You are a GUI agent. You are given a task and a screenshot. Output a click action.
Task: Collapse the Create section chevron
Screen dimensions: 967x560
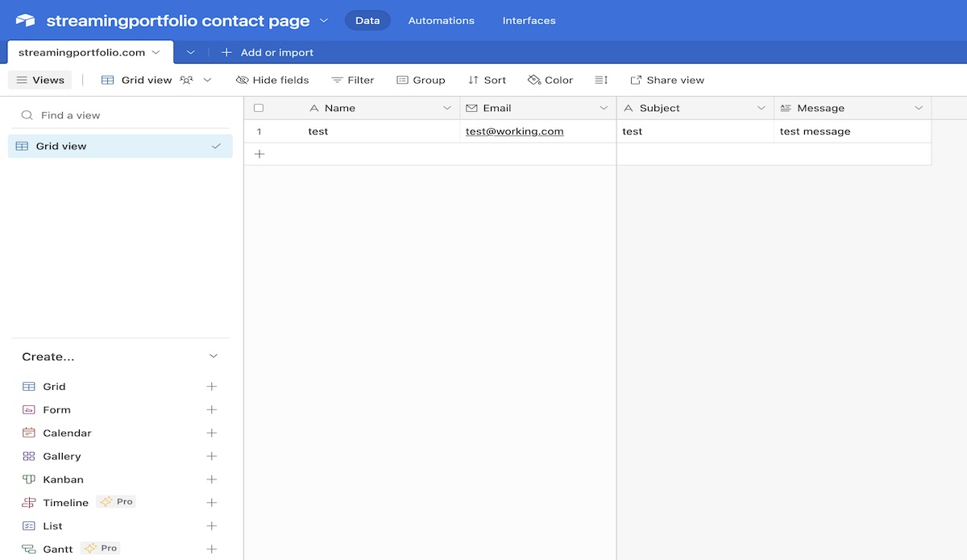(214, 356)
